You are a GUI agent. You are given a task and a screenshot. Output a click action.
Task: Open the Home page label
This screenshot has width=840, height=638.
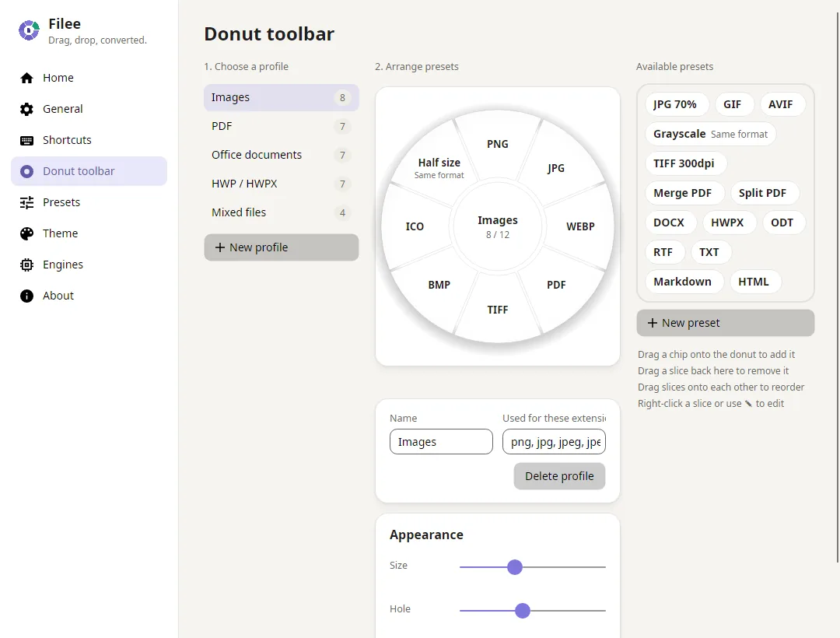tap(58, 78)
